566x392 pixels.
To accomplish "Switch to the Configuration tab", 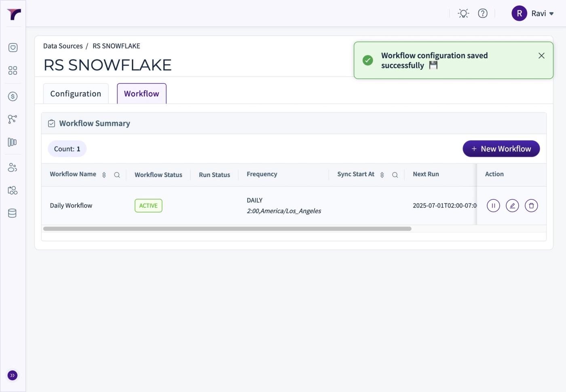I will point(76,94).
